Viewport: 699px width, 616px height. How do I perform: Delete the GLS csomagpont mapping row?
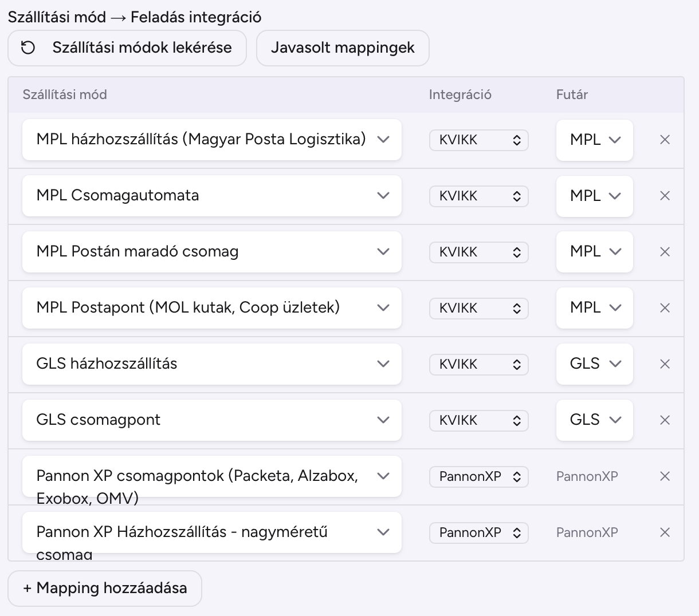click(x=665, y=420)
